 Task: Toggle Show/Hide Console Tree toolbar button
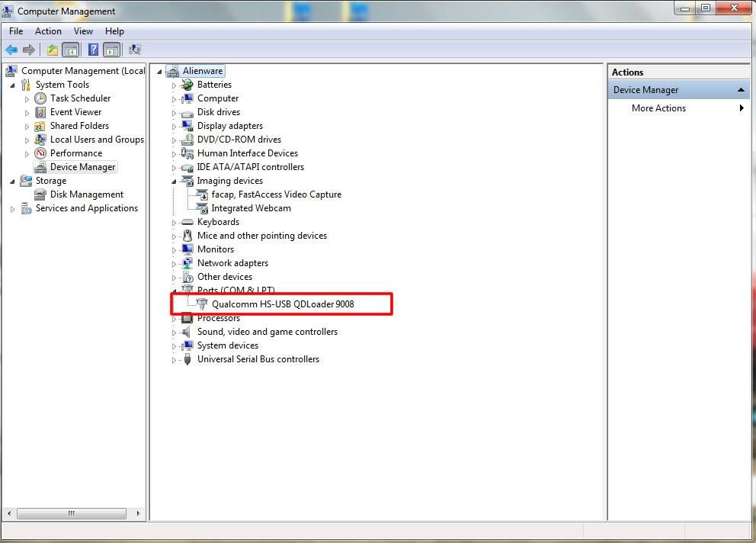pyautogui.click(x=71, y=50)
